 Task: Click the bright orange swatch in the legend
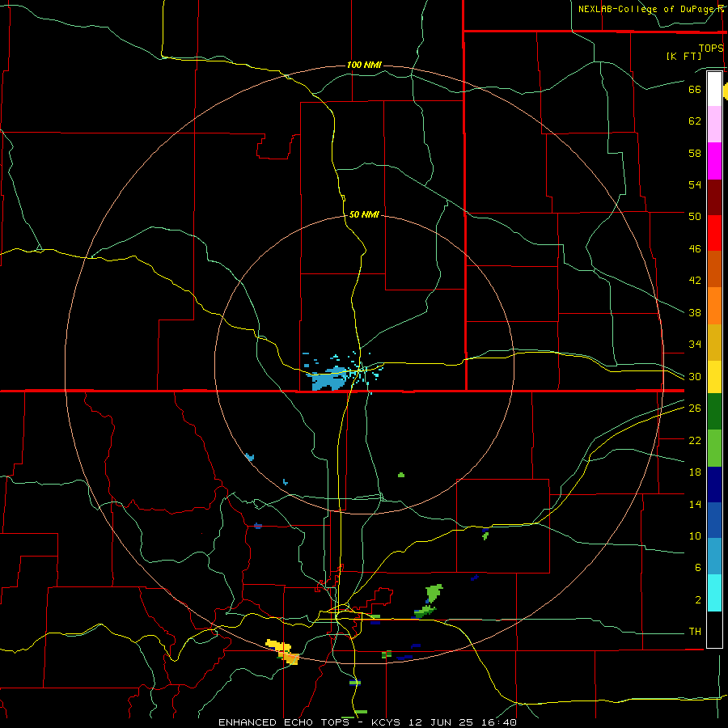tap(714, 306)
